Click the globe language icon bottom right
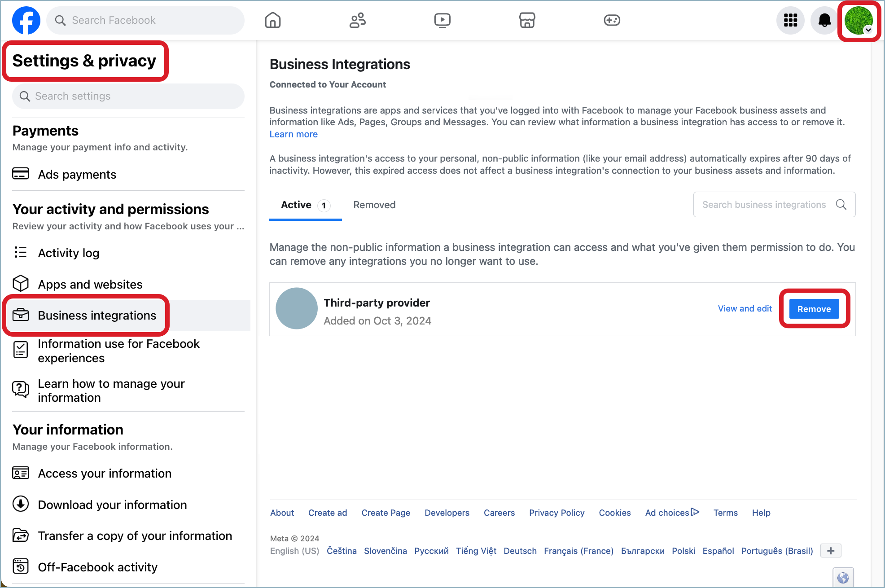Image resolution: width=885 pixels, height=588 pixels. click(x=843, y=577)
